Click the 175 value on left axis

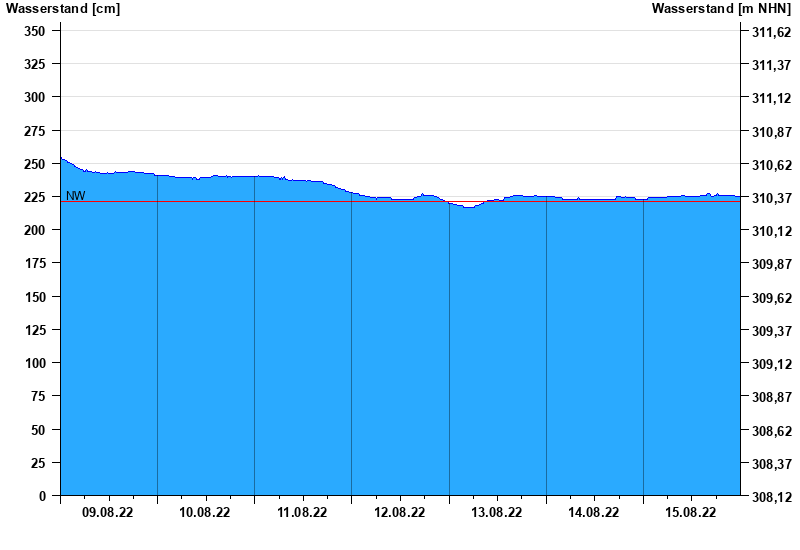(x=35, y=263)
